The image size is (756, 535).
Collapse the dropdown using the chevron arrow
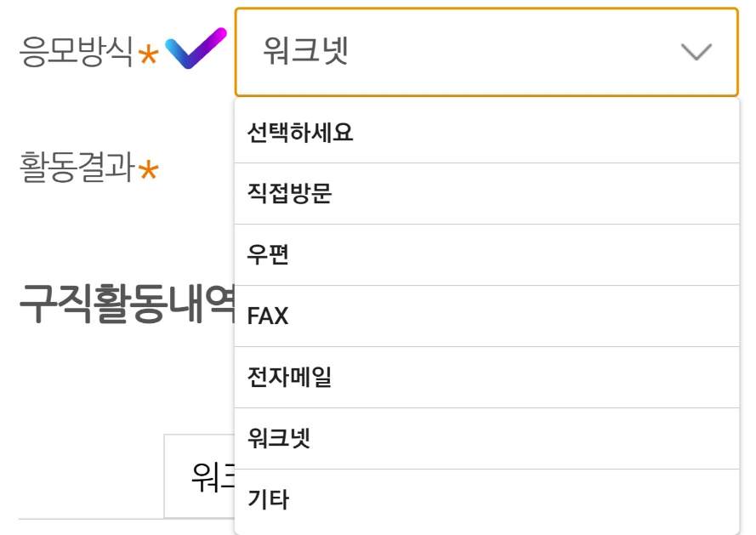695,52
